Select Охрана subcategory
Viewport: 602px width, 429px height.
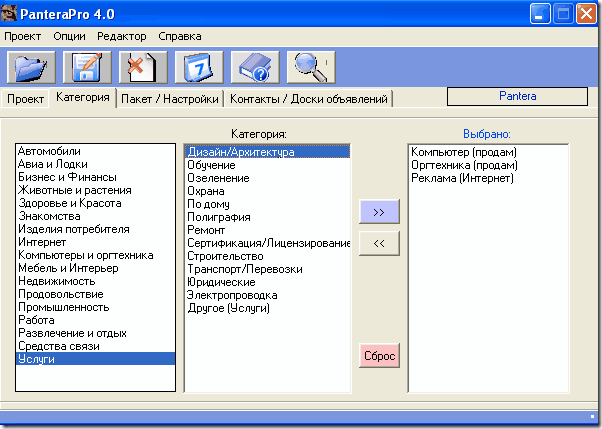pos(268,191)
